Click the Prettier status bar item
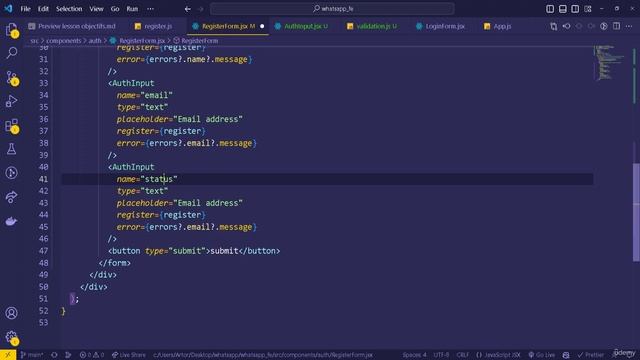 click(591, 355)
